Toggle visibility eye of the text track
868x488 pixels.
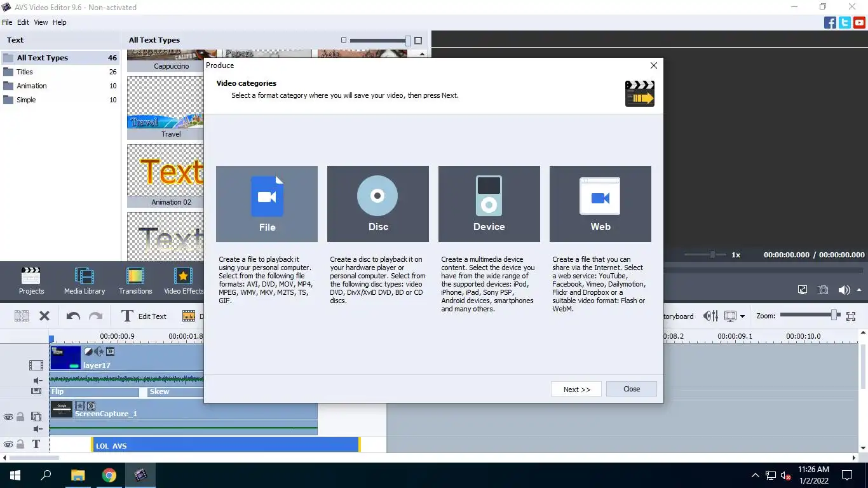pos(8,445)
